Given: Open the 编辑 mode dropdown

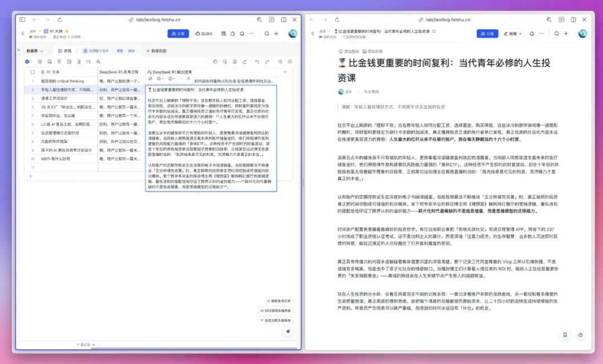Looking at the screenshot, I should (513, 33).
